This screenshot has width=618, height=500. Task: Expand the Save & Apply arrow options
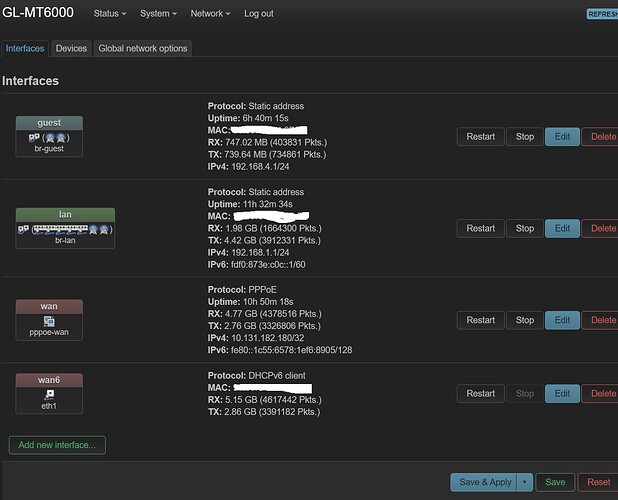(x=524, y=482)
